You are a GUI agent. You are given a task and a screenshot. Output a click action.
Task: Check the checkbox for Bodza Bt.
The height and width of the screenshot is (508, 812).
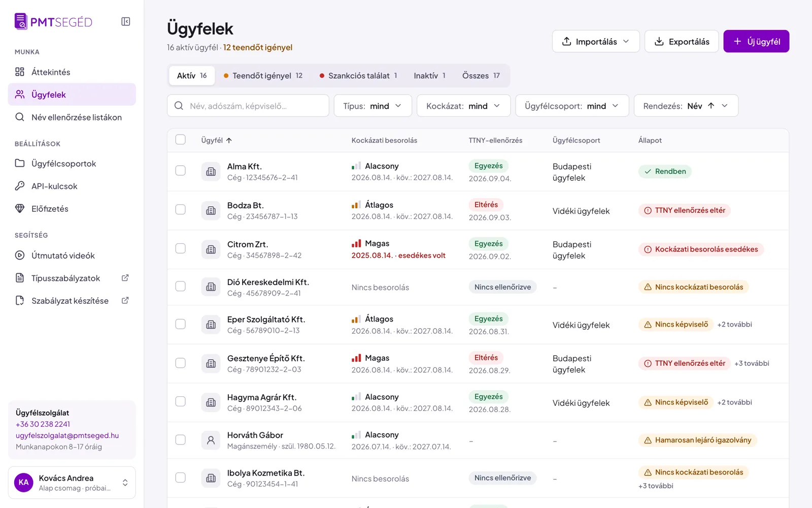click(x=180, y=209)
